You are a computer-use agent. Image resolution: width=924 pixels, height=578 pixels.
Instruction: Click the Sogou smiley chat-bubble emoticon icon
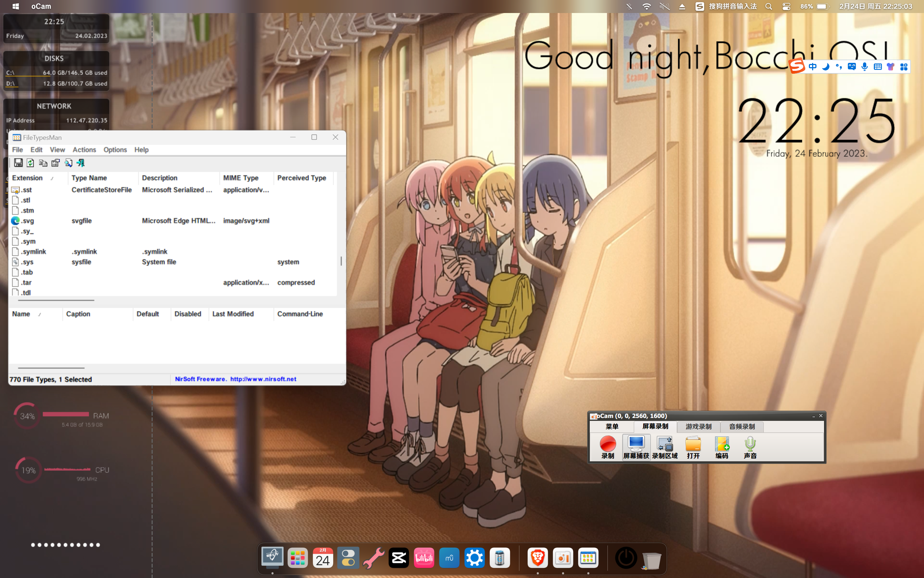(x=852, y=67)
